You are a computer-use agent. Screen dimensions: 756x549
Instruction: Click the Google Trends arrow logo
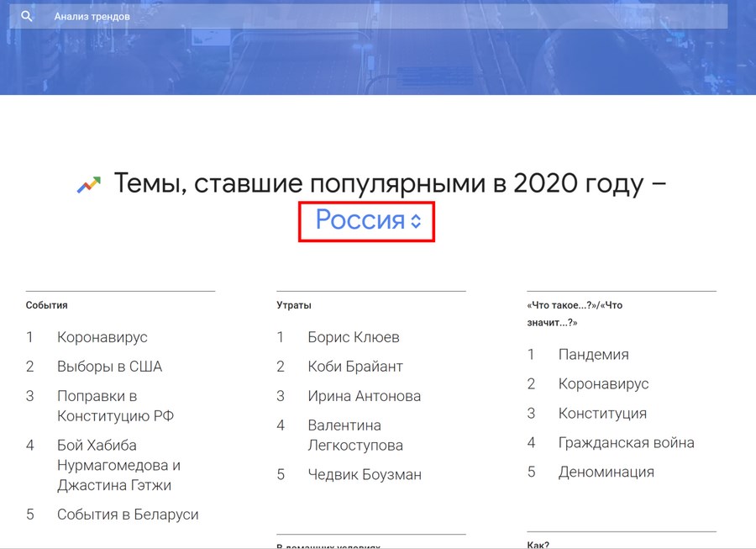pos(89,185)
